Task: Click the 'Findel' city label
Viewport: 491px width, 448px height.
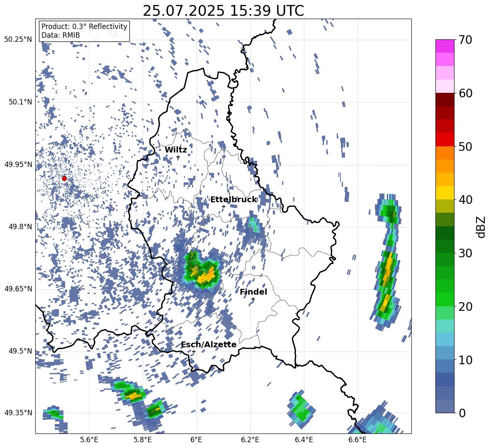Action: click(x=253, y=292)
